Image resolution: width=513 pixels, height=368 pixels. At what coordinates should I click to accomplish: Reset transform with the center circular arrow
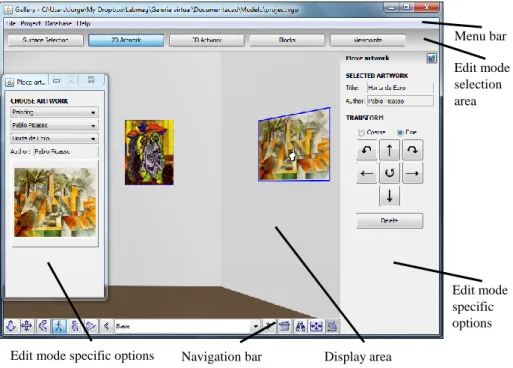[x=389, y=173]
